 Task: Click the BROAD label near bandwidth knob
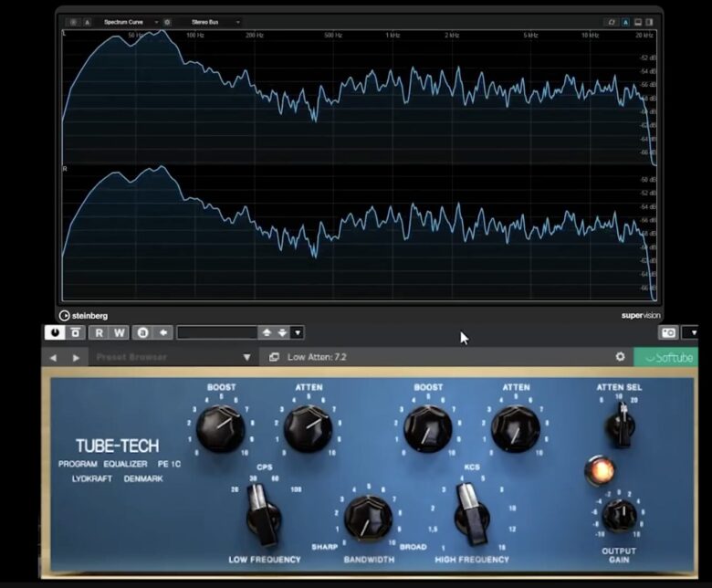pos(413,547)
